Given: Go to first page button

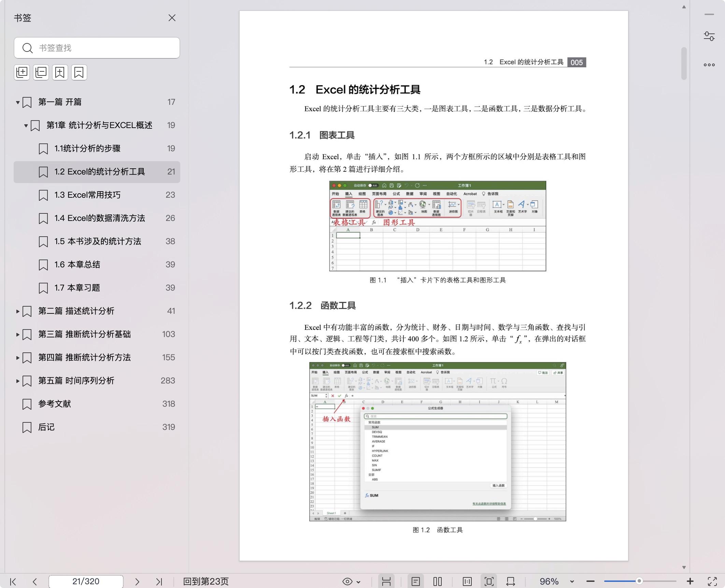Looking at the screenshot, I should pyautogui.click(x=13, y=581).
